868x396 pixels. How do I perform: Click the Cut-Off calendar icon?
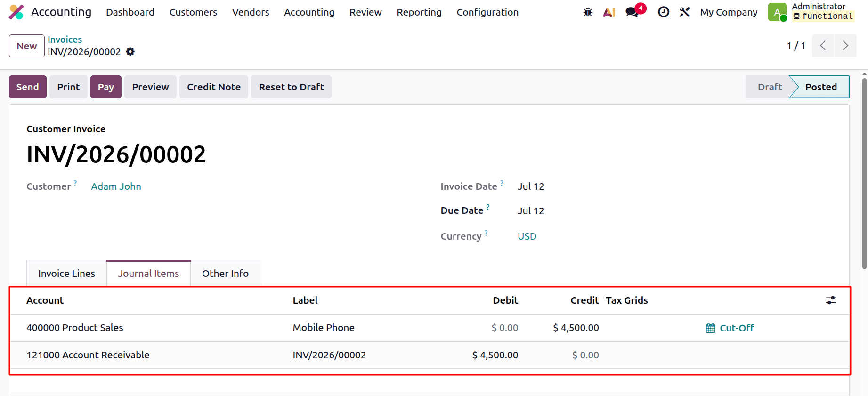tap(711, 328)
